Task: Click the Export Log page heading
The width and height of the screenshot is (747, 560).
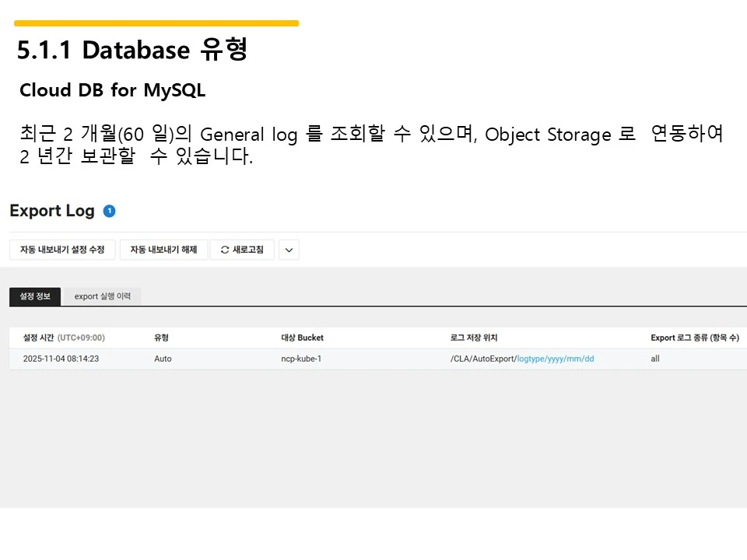Action: coord(52,210)
